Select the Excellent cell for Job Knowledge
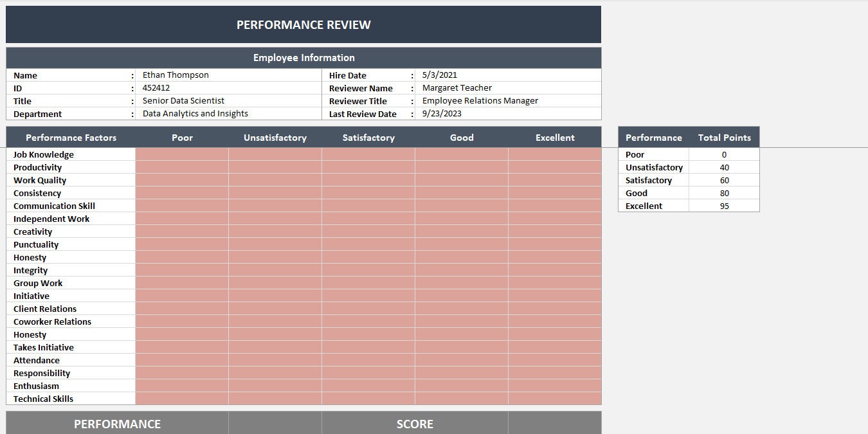This screenshot has height=434, width=868. 555,154
